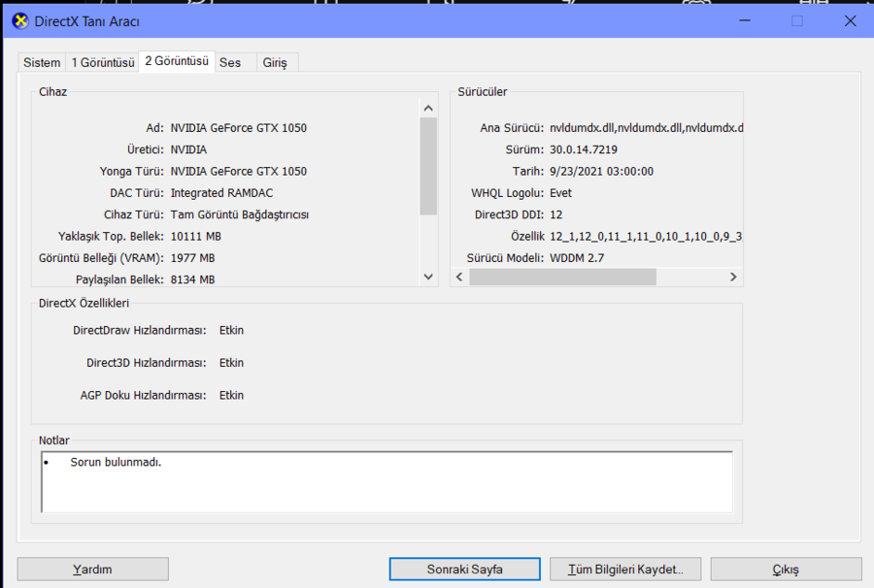
Task: Click inside the Notlar text box
Action: (387, 482)
